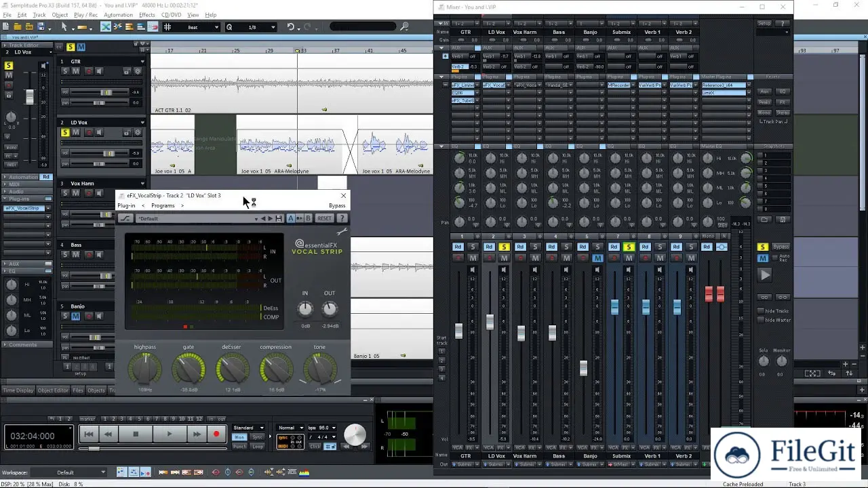Toggle global Solo button in track header

coord(70,47)
